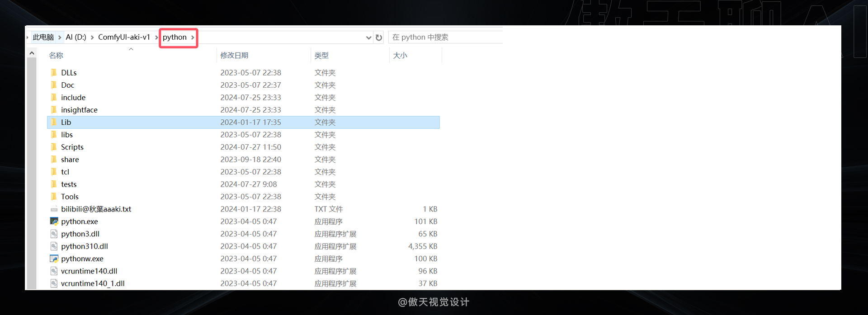Image resolution: width=868 pixels, height=315 pixels.
Task: Click the 37 KB size cell
Action: (428, 283)
